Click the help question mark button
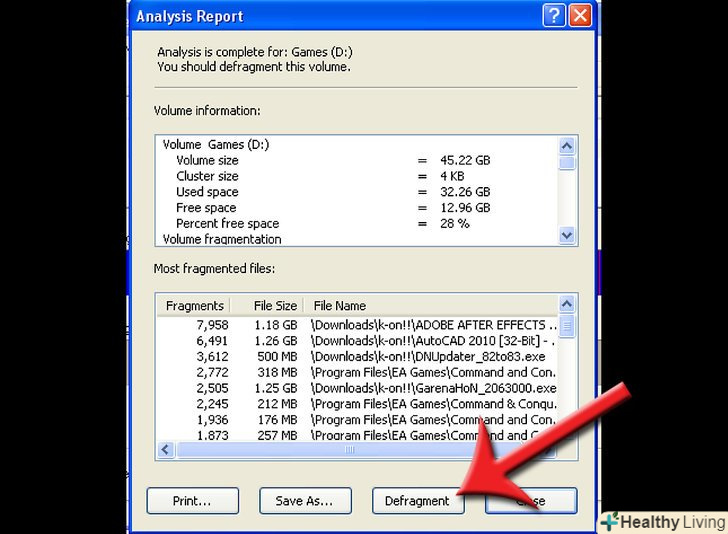Screen dimensions: 728x534 tap(554, 16)
